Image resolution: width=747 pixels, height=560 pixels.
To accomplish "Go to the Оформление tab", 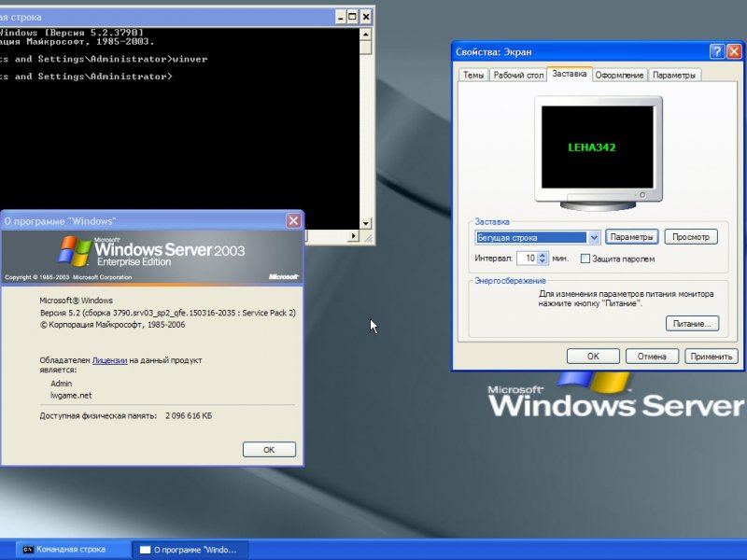I will click(619, 76).
